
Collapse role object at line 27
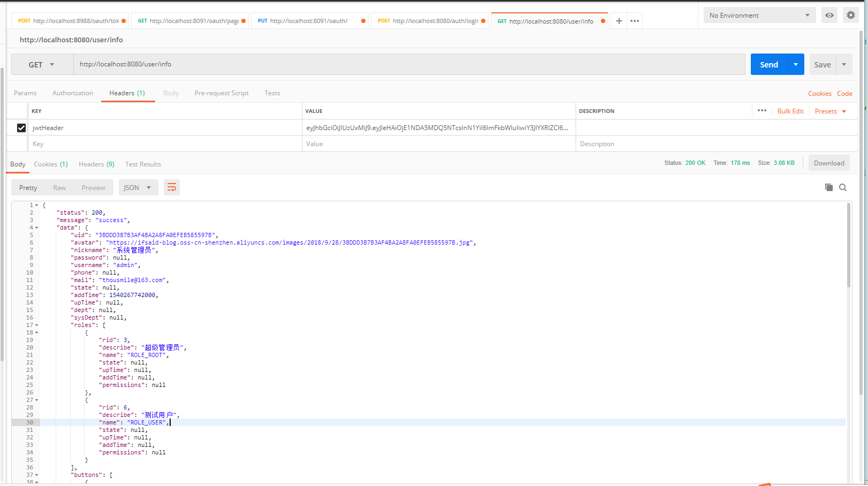click(x=37, y=400)
